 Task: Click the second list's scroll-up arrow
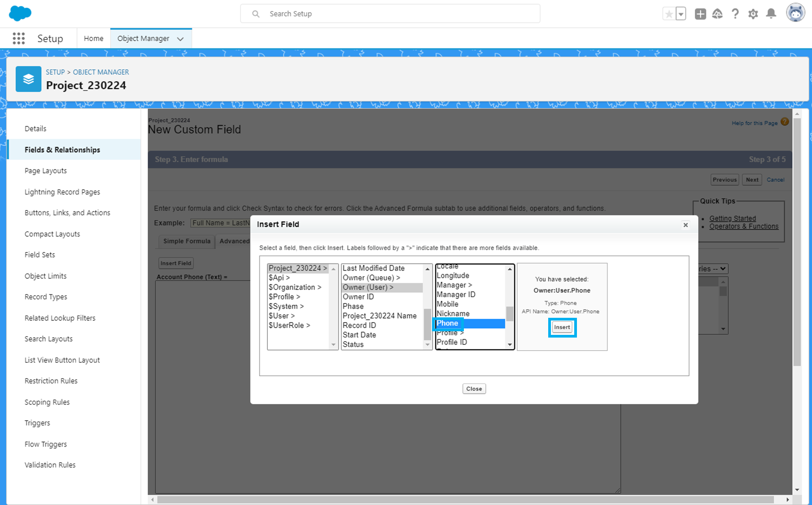(x=428, y=269)
